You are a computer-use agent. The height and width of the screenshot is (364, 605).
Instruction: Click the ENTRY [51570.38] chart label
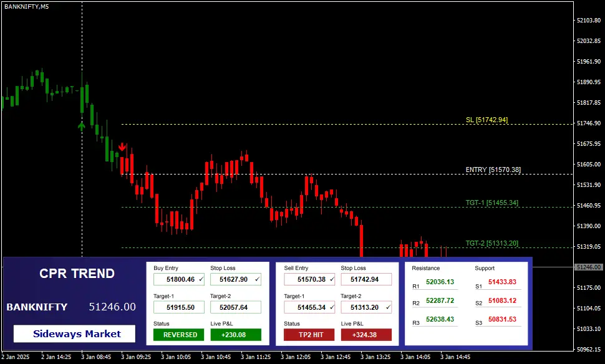click(493, 170)
